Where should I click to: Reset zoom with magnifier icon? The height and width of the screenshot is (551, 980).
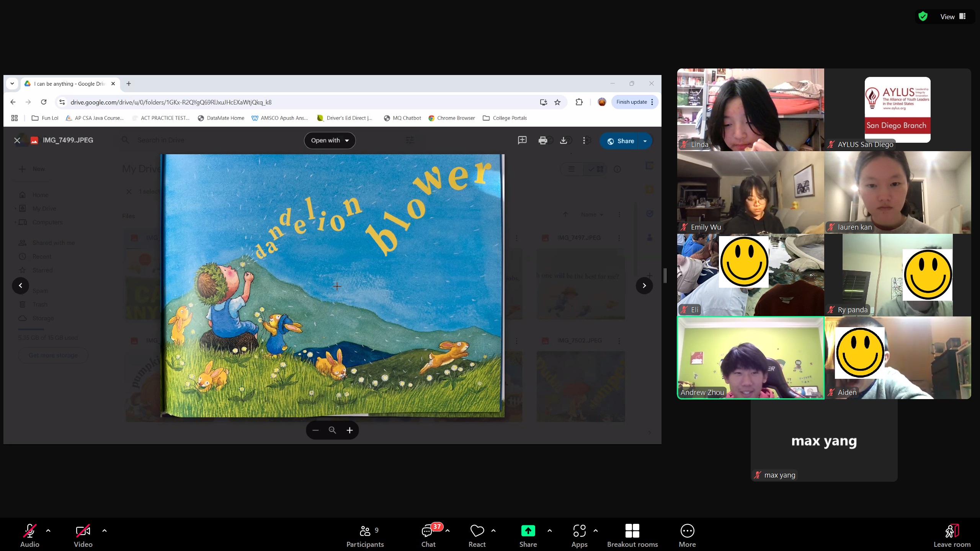pyautogui.click(x=332, y=430)
